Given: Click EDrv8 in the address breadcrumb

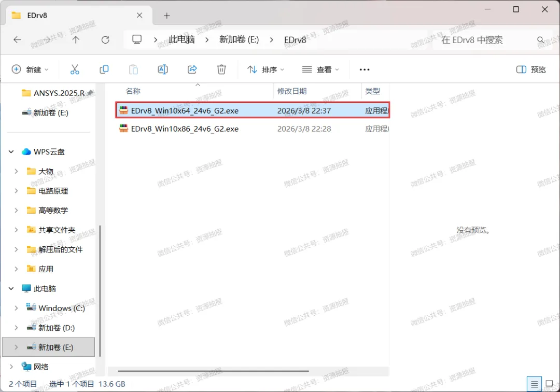Looking at the screenshot, I should pos(295,39).
